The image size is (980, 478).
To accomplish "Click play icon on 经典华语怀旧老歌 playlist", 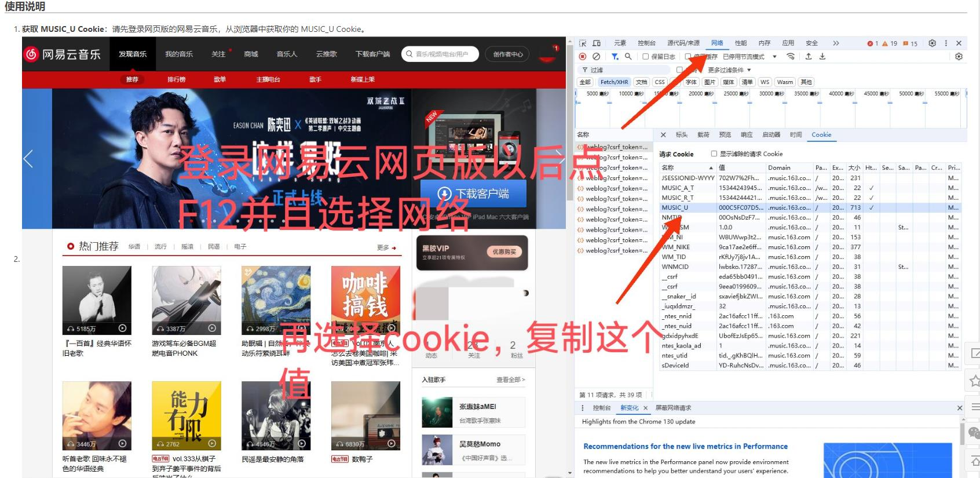I will 122,328.
